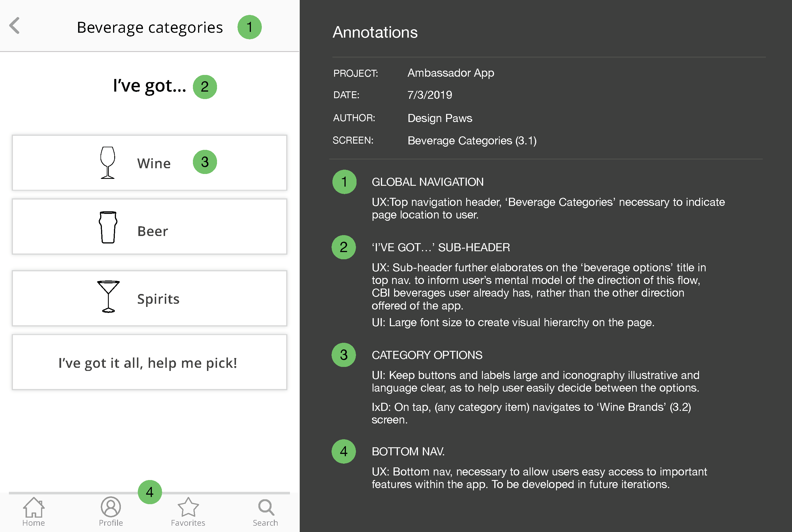Select the martini glass Spirits icon

108,297
